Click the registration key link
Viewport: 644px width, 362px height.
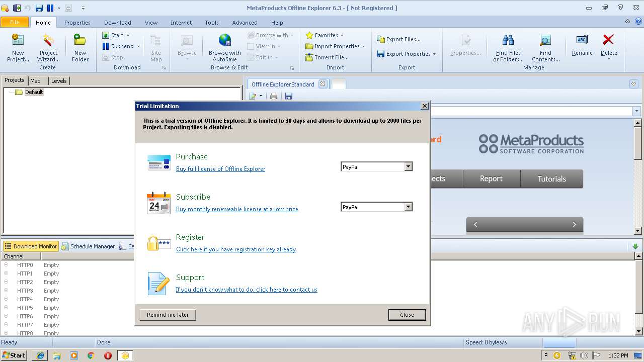pos(236,249)
